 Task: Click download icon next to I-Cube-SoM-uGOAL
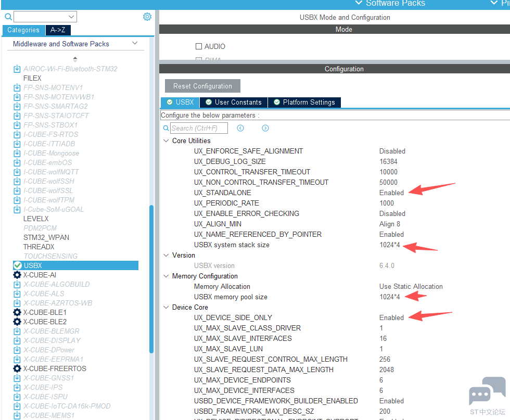[x=17, y=210]
